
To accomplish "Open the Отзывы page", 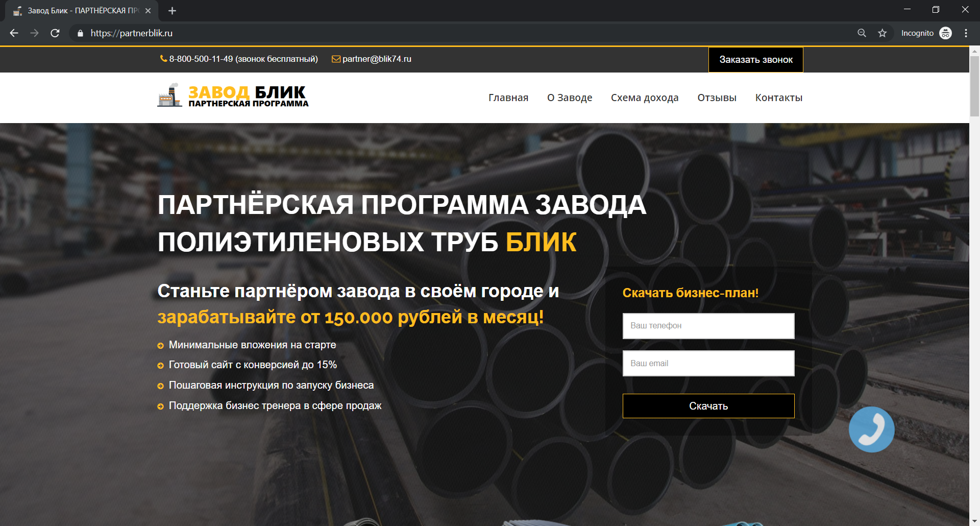I will click(717, 98).
